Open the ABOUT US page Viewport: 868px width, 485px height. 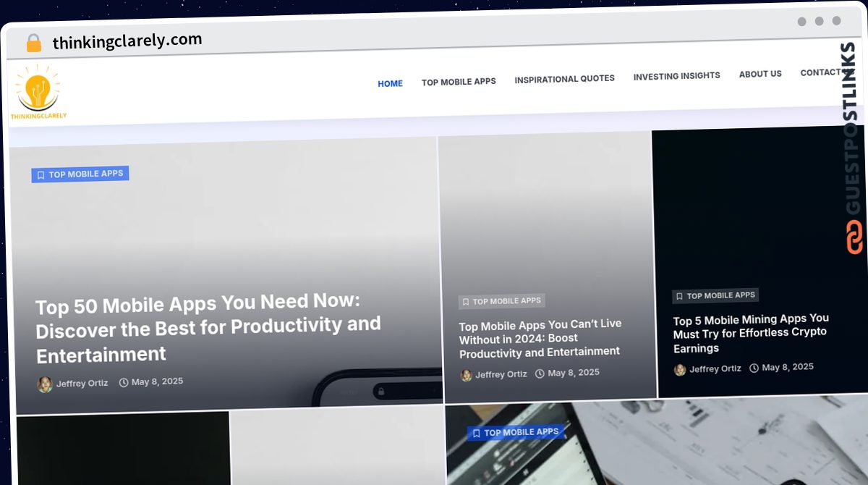(x=760, y=74)
